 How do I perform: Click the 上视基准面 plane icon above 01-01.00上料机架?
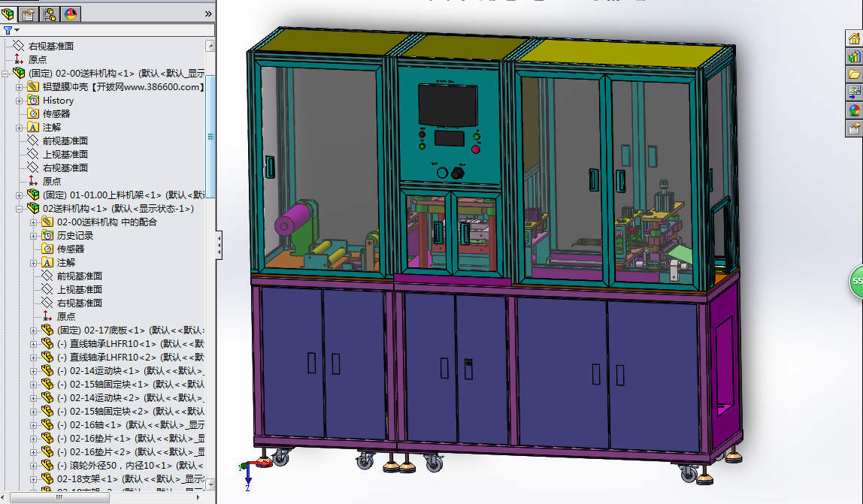click(33, 154)
